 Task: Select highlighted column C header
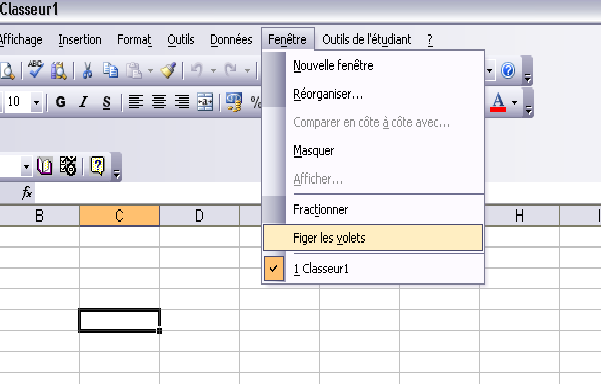tap(120, 216)
